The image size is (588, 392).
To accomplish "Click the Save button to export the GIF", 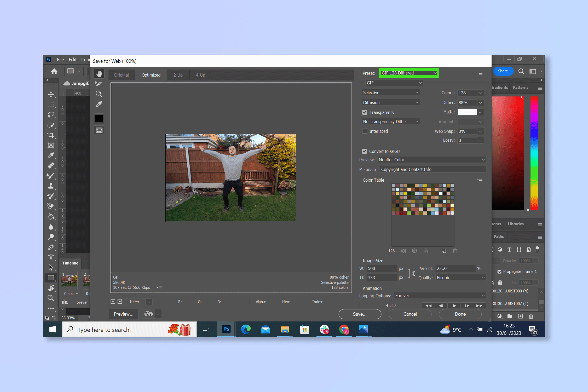I will 360,314.
